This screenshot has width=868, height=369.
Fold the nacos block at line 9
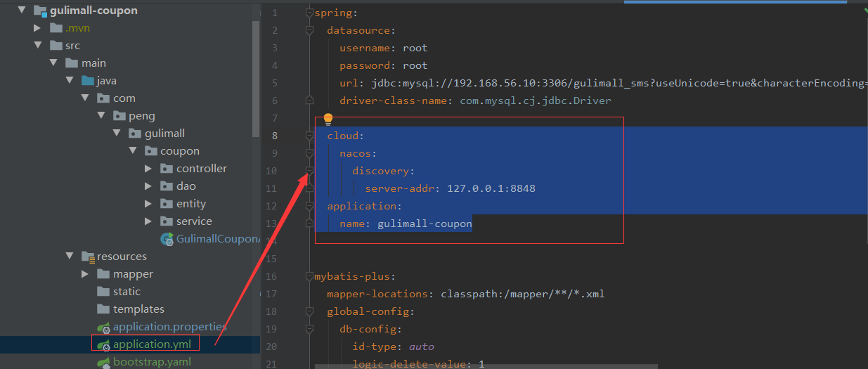pyautogui.click(x=309, y=153)
